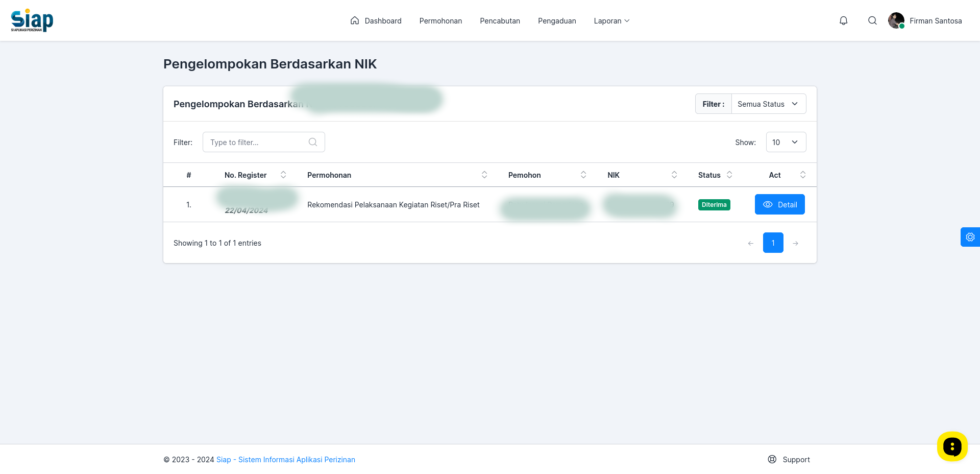Sort table by NIK column arrows

[674, 175]
